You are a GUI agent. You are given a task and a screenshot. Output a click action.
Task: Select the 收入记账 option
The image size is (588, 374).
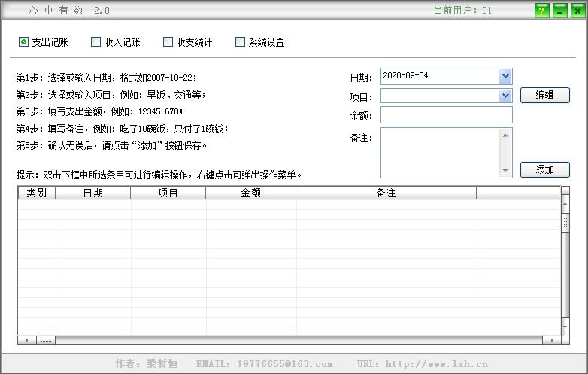point(95,42)
